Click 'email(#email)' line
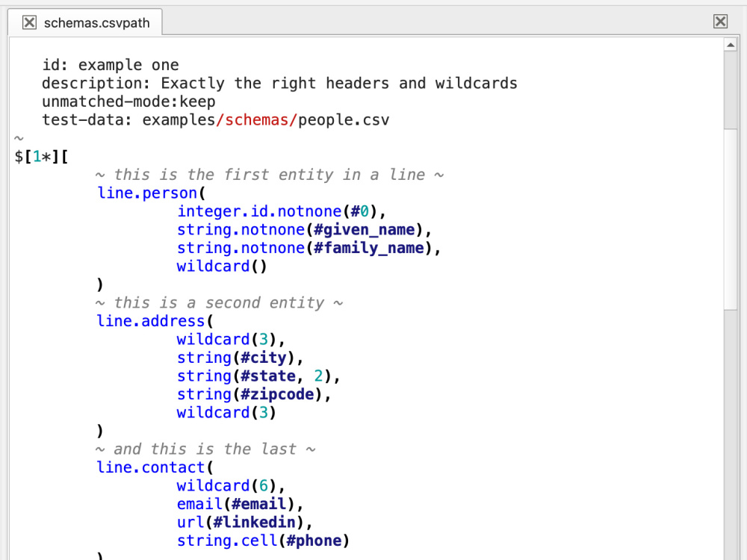The height and width of the screenshot is (560, 747). pos(240,504)
